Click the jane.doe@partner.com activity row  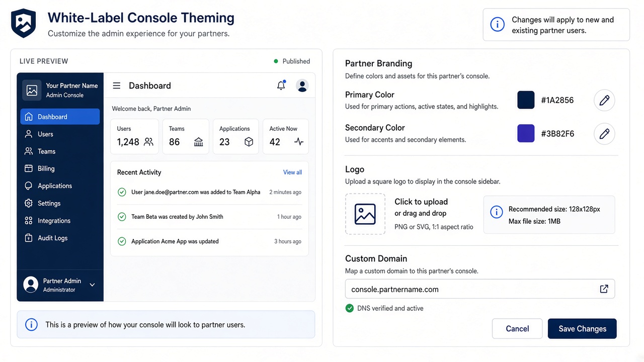click(x=209, y=192)
